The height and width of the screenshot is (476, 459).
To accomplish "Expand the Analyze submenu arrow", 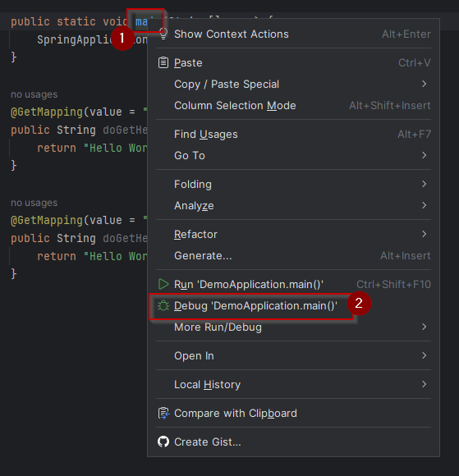I will coord(425,205).
